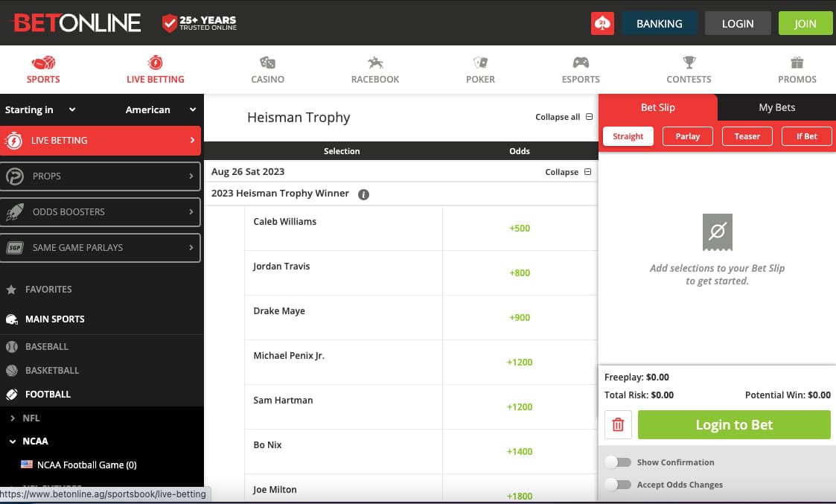This screenshot has height=504, width=836.
Task: Toggle Accept Odds Changes switch
Action: click(618, 484)
